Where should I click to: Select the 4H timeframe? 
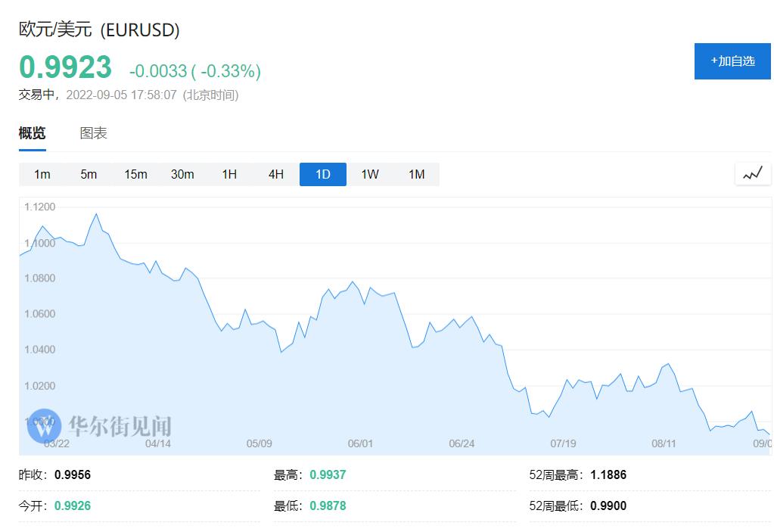click(x=276, y=174)
